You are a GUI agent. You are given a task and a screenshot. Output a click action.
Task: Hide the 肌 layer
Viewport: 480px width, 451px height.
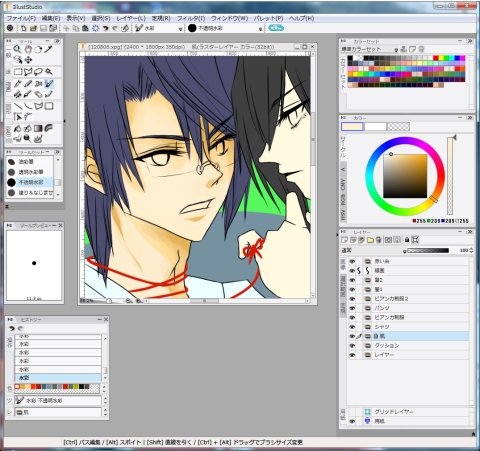coord(352,336)
